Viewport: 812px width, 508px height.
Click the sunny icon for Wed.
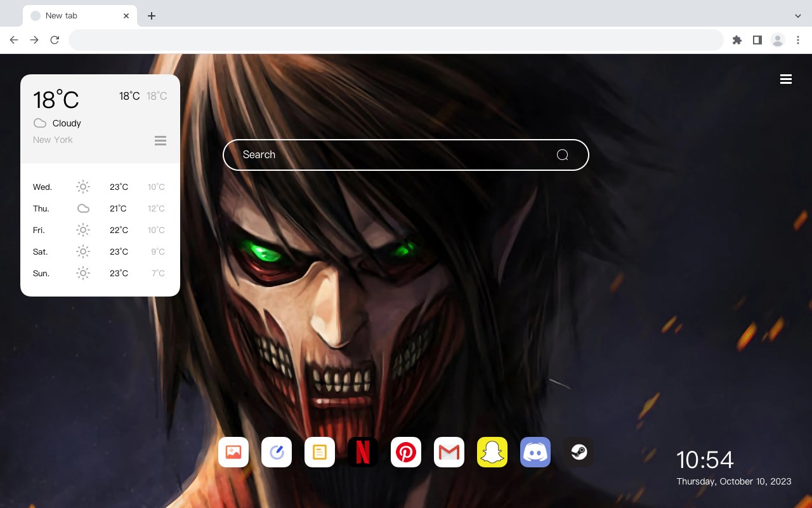83,187
